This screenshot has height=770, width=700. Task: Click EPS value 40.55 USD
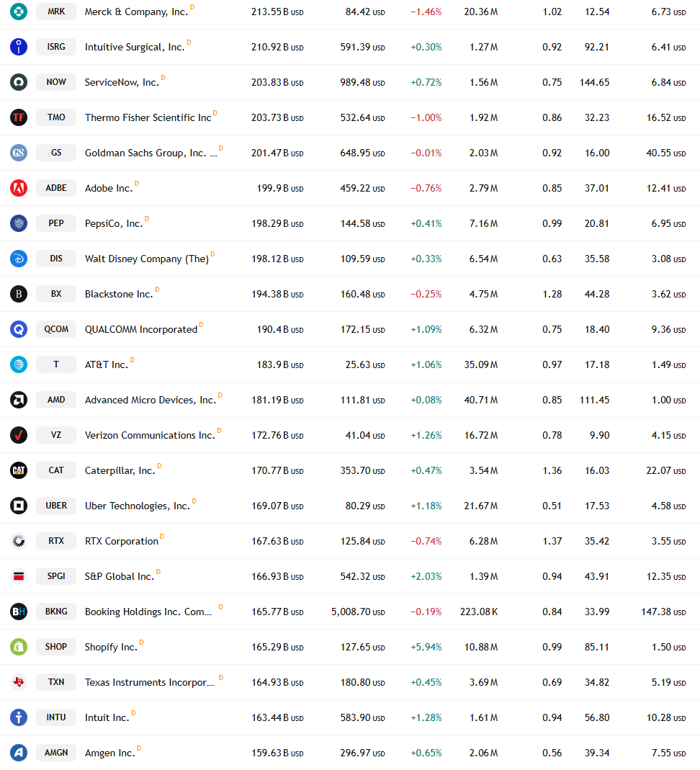(x=665, y=153)
